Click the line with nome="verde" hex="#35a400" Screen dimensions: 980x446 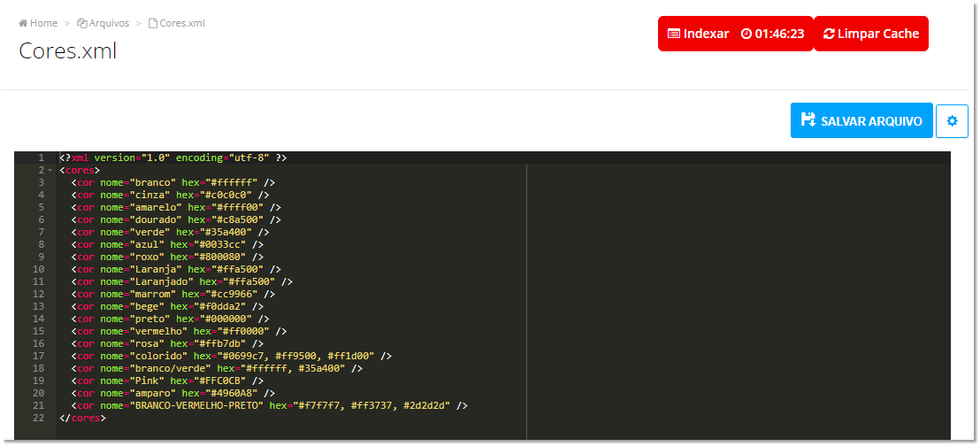coord(170,232)
